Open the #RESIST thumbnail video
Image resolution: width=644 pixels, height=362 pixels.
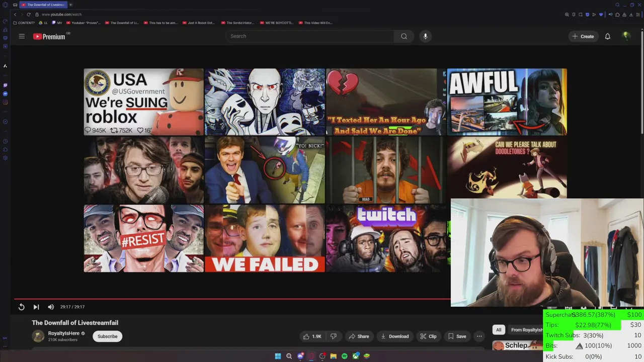click(x=143, y=238)
